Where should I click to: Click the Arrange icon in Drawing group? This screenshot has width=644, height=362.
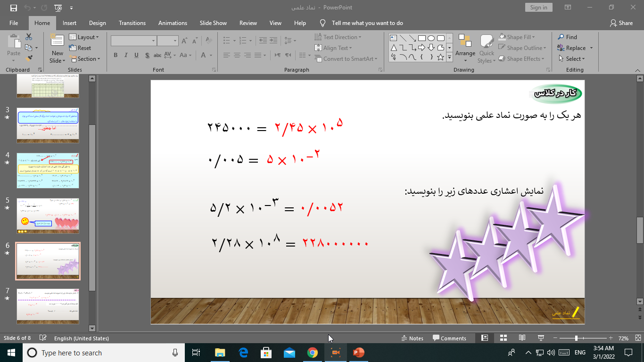(x=465, y=48)
